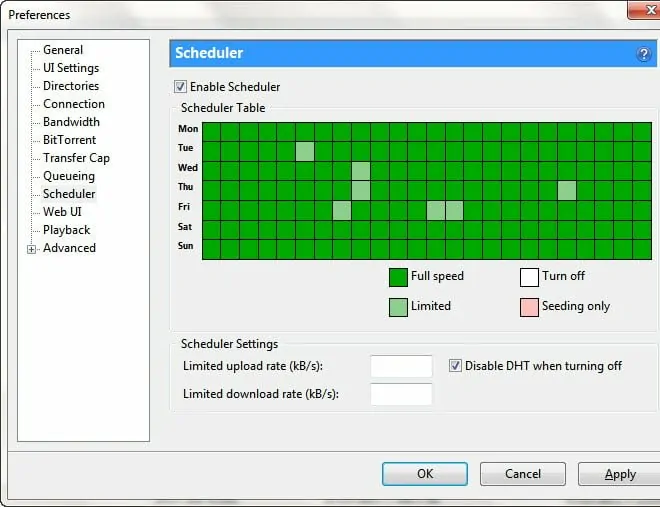The height and width of the screenshot is (507, 660).
Task: Click the Full speed legend label
Action: [437, 276]
